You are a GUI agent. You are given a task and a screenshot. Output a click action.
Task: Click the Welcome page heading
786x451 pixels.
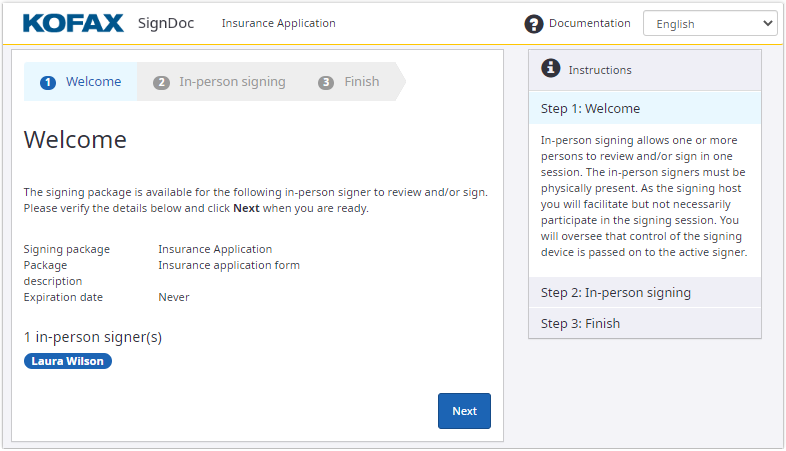click(x=75, y=139)
